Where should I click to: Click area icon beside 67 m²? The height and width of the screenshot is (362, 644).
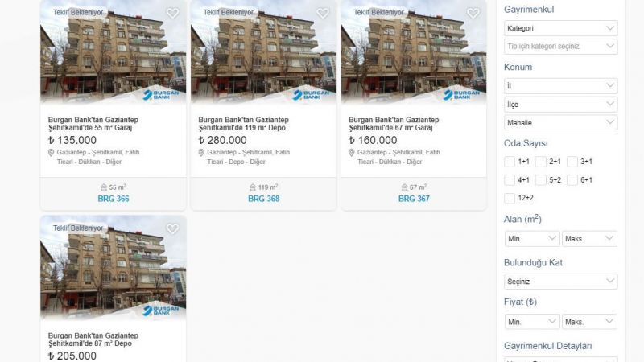pyautogui.click(x=405, y=187)
